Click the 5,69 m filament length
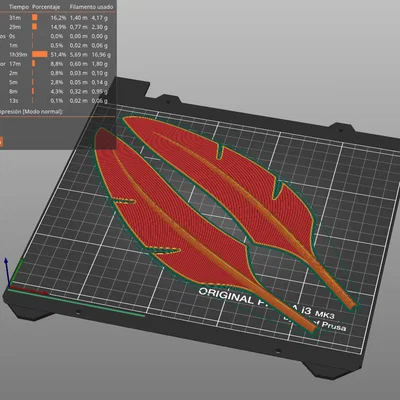Image resolution: width=400 pixels, height=400 pixels. click(79, 54)
